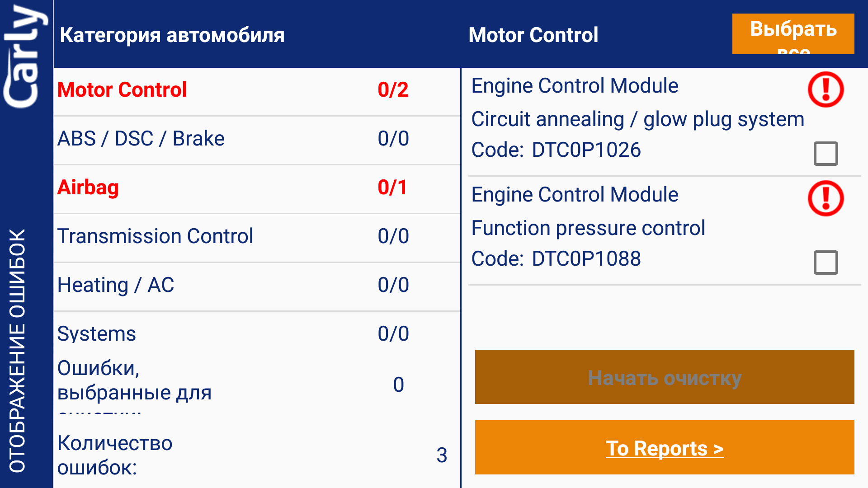Tap the Motor Control 0/2 fault counter
This screenshot has width=868, height=488.
tap(393, 89)
